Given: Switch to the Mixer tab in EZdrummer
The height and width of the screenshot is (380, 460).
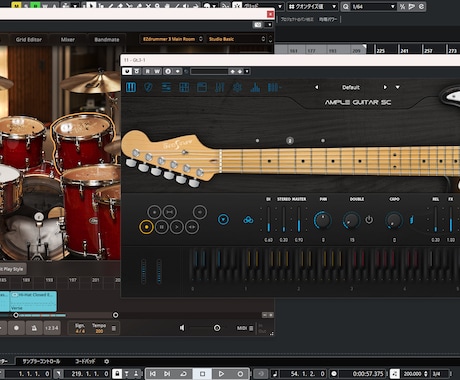Looking at the screenshot, I should 68,39.
